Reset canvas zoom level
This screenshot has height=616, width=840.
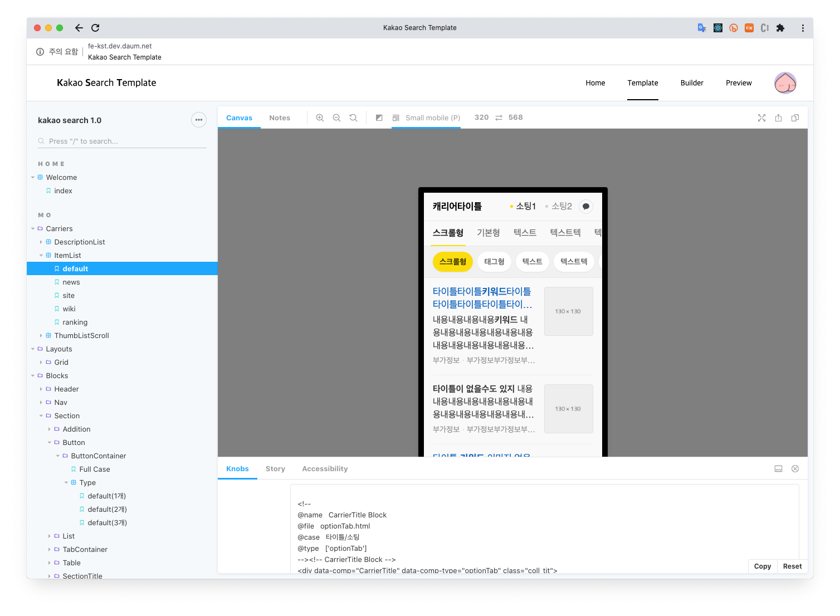(353, 118)
